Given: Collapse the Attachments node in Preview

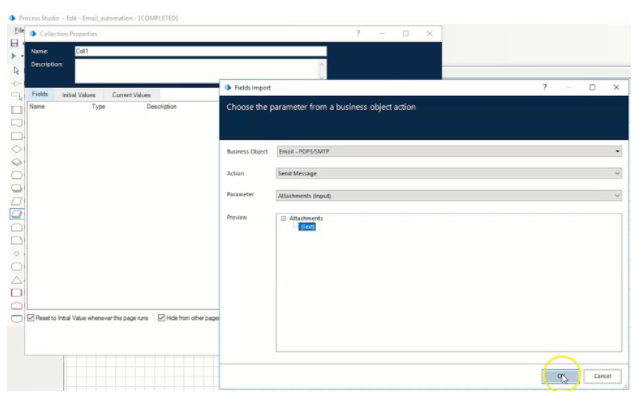Looking at the screenshot, I should point(283,218).
